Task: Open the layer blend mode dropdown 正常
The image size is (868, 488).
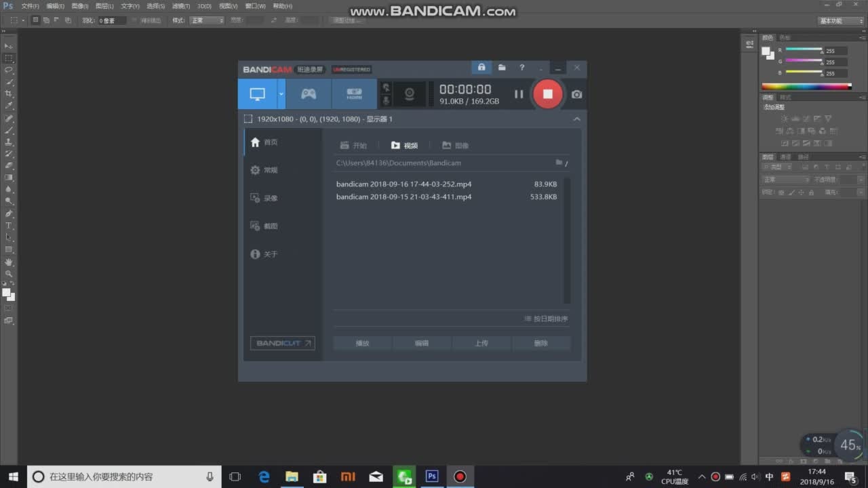Action: tap(786, 180)
